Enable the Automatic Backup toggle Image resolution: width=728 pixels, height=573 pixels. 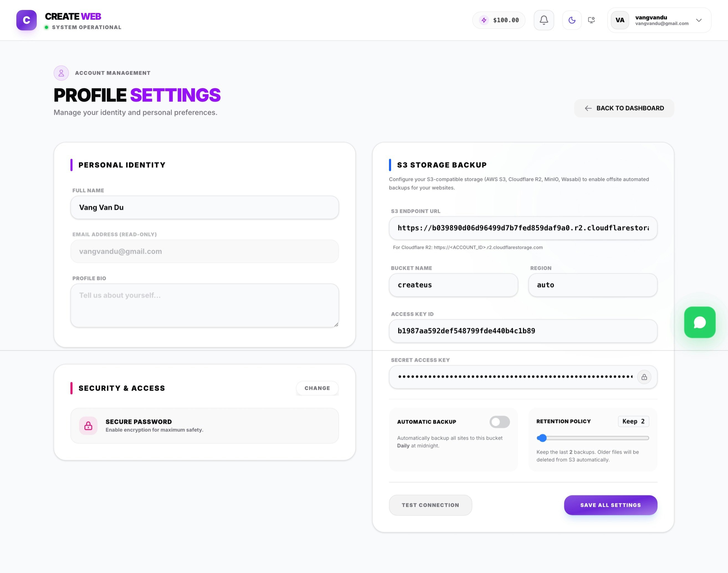coord(499,422)
